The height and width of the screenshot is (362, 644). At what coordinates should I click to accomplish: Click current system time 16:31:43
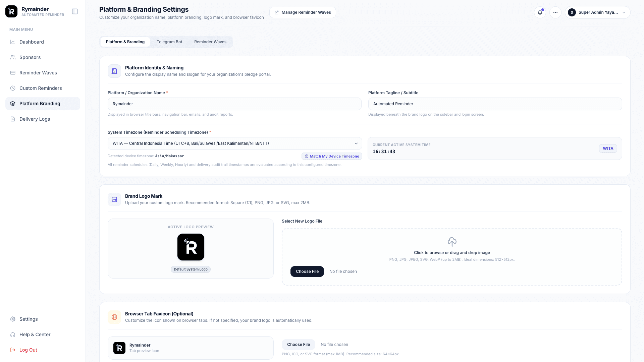tap(384, 152)
